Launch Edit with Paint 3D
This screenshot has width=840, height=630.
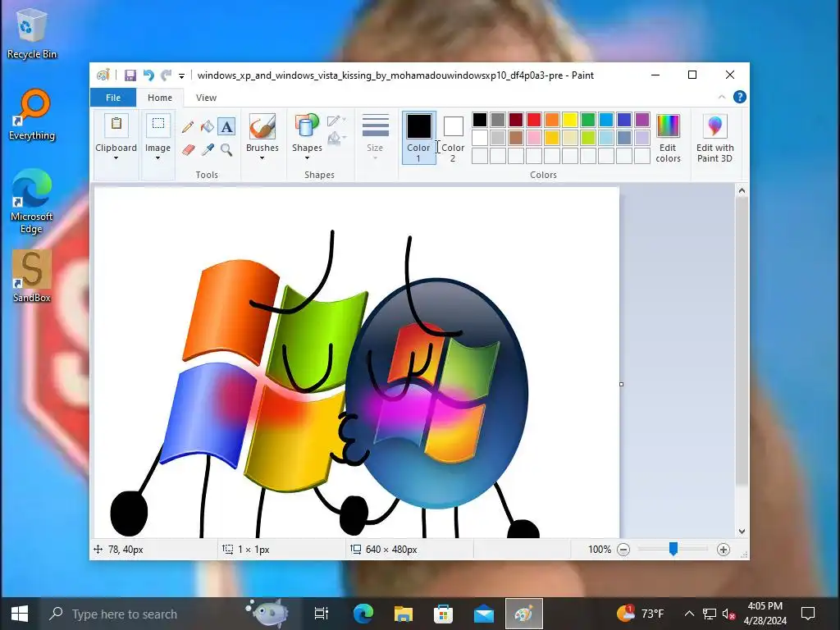(x=714, y=138)
